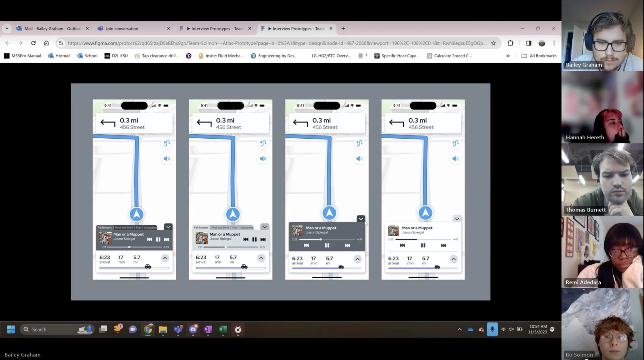Screen dimensions: 644x360
Task: Open Chrome side panel icon
Action: coord(529,43)
